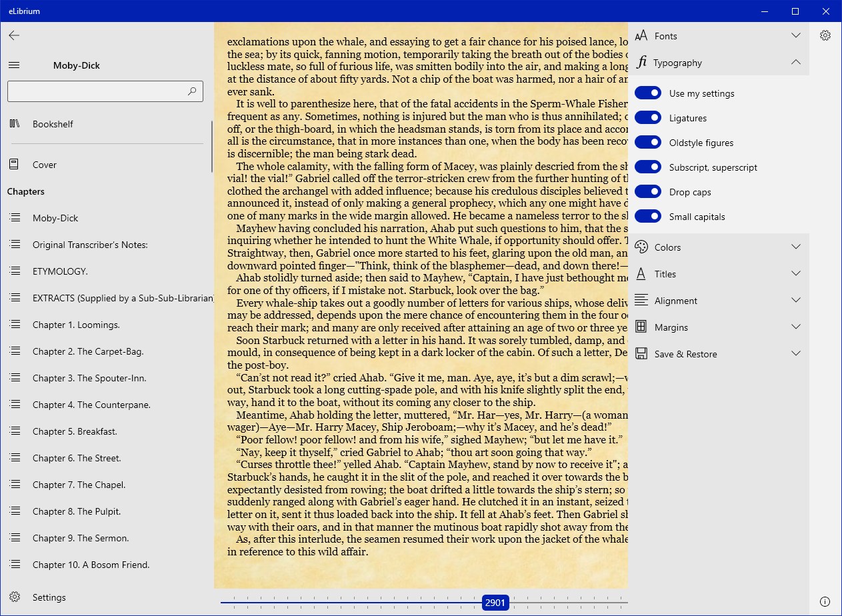Disable Oldstyle figures switch
The width and height of the screenshot is (842, 616).
(648, 143)
